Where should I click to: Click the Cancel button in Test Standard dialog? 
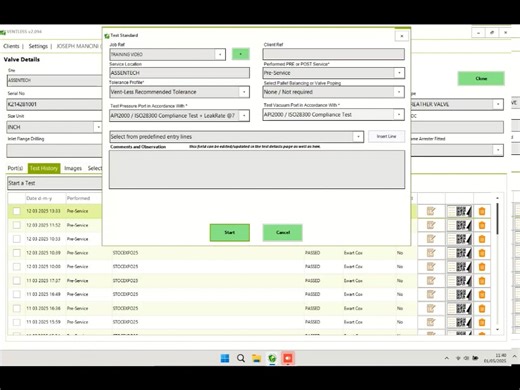pos(283,232)
